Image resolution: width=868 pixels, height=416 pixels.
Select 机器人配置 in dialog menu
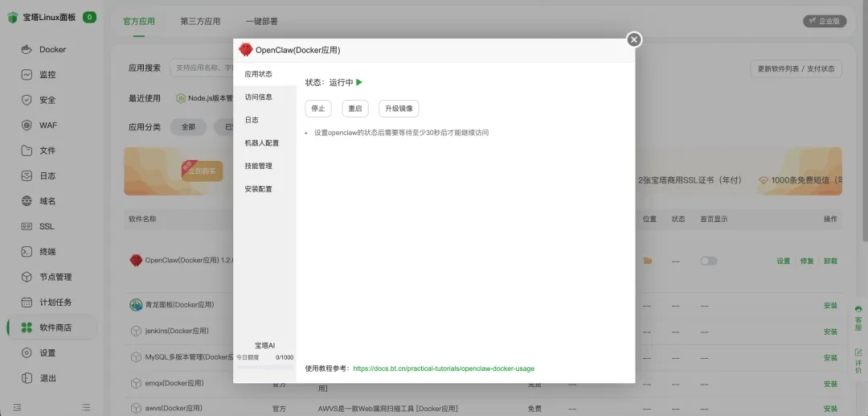[264, 143]
